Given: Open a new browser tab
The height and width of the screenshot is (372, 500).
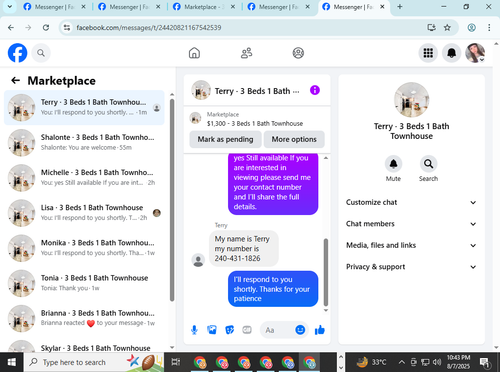Looking at the screenshot, I should 400,7.
